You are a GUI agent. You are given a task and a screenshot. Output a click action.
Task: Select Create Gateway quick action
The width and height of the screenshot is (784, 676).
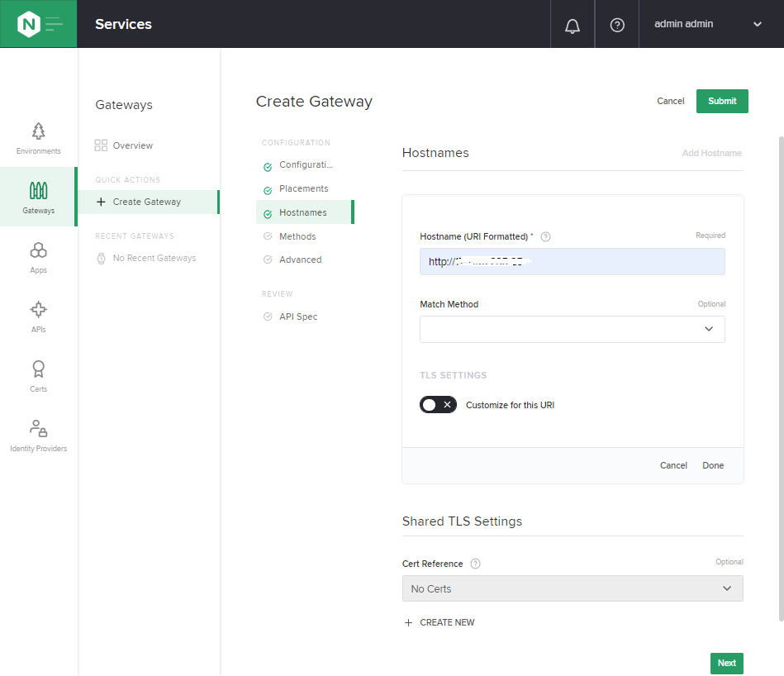point(149,202)
